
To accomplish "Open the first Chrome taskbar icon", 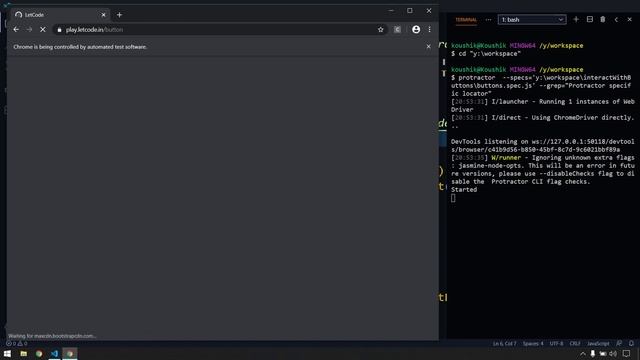I will pos(39,353).
